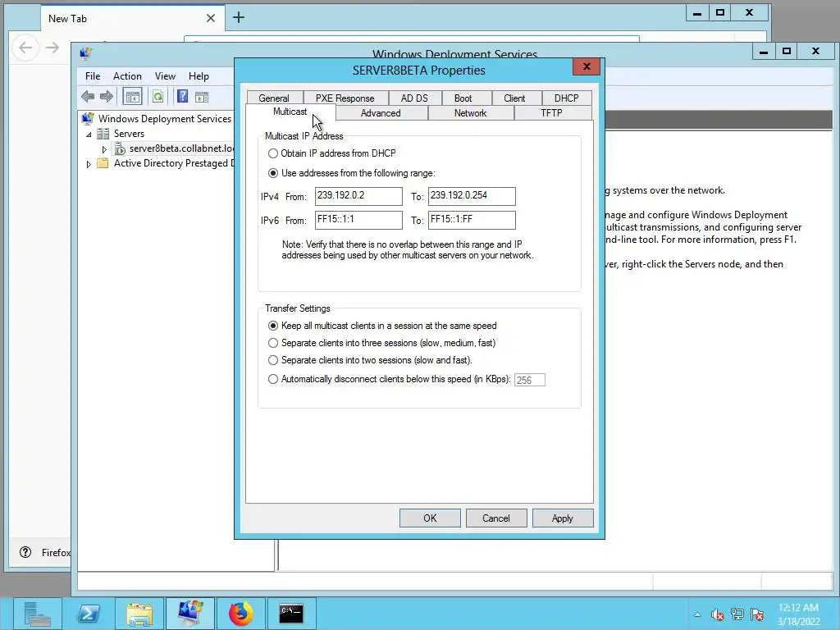Select the Servers node icon in the tree
The width and height of the screenshot is (840, 630).
[x=103, y=134]
